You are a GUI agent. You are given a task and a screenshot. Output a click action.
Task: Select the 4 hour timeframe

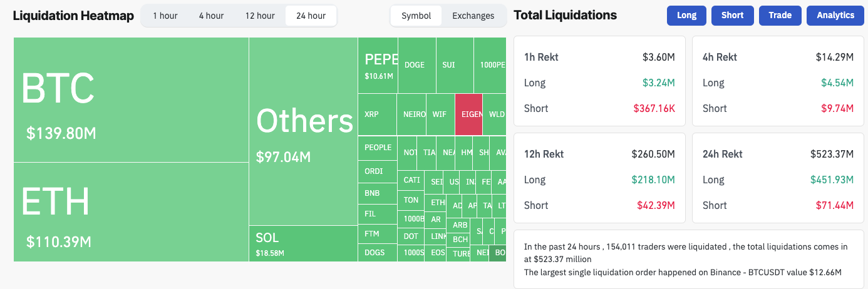pyautogui.click(x=211, y=16)
